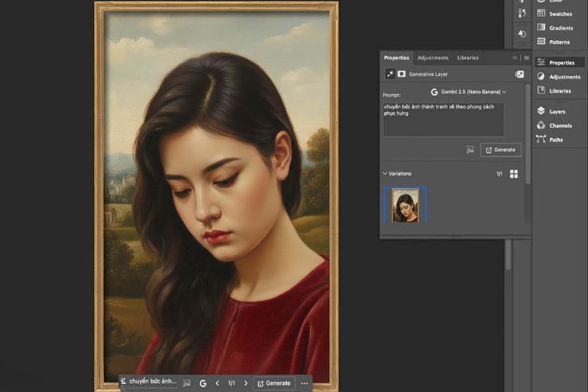Go to next variation in taskbar
Viewport: 588px width, 392px height.
[x=246, y=384]
